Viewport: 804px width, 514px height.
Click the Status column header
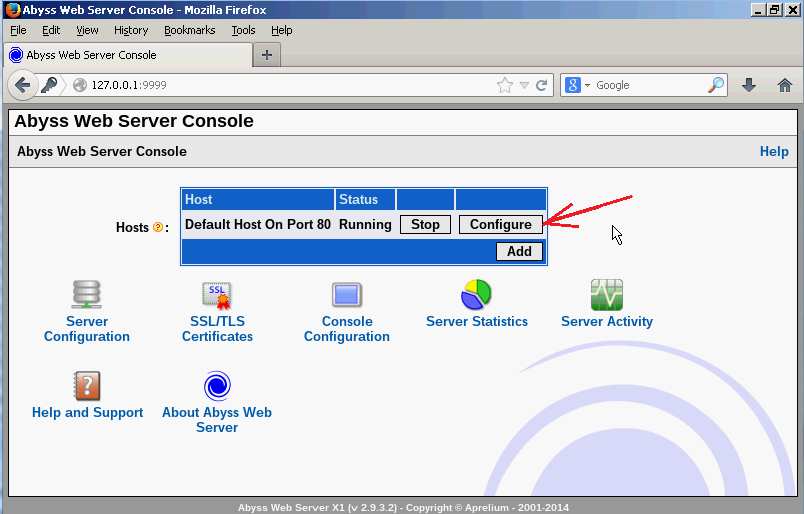(x=365, y=200)
